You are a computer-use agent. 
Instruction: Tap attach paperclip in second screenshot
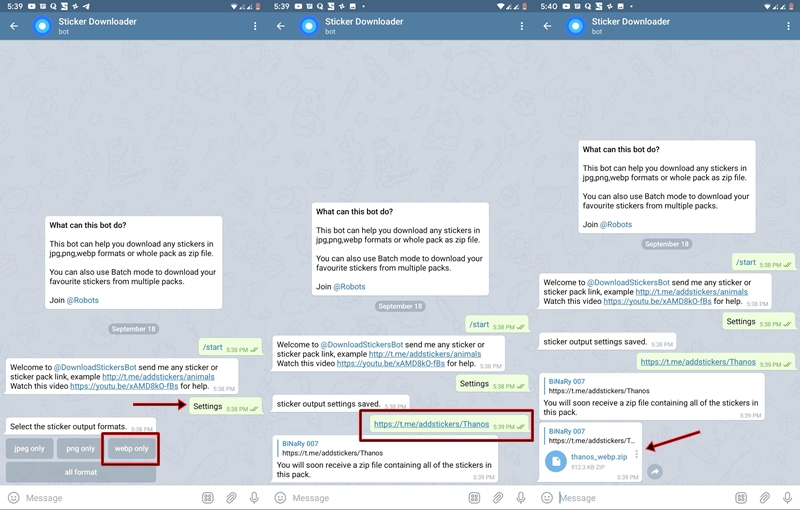tap(498, 498)
